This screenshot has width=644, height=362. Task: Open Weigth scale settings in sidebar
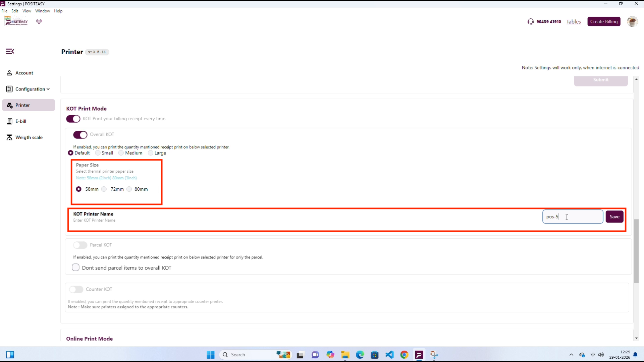pyautogui.click(x=29, y=137)
